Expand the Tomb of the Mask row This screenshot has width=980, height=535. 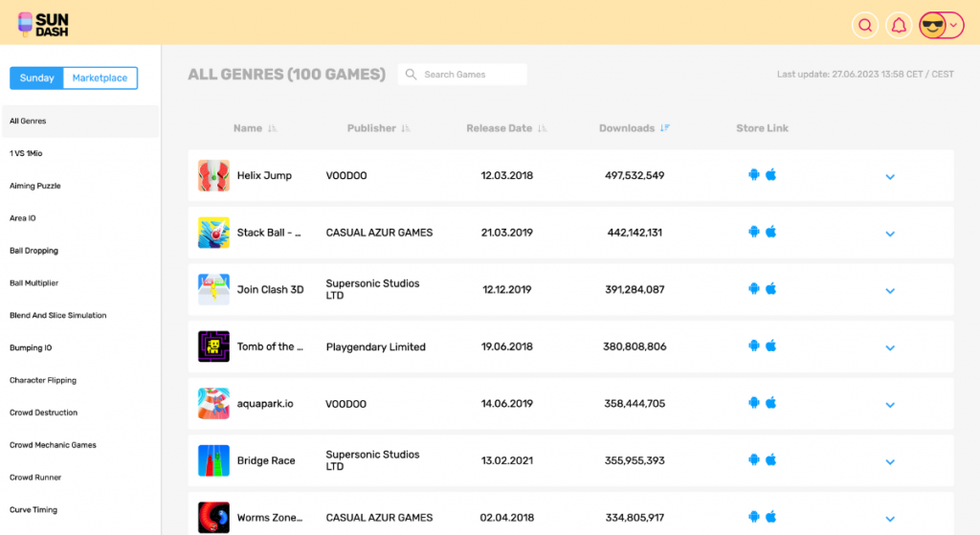(890, 348)
